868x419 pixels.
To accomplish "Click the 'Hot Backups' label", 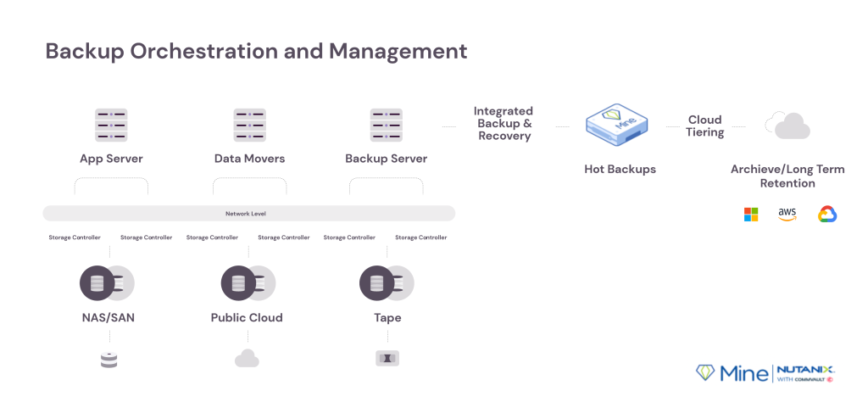I will click(x=620, y=170).
